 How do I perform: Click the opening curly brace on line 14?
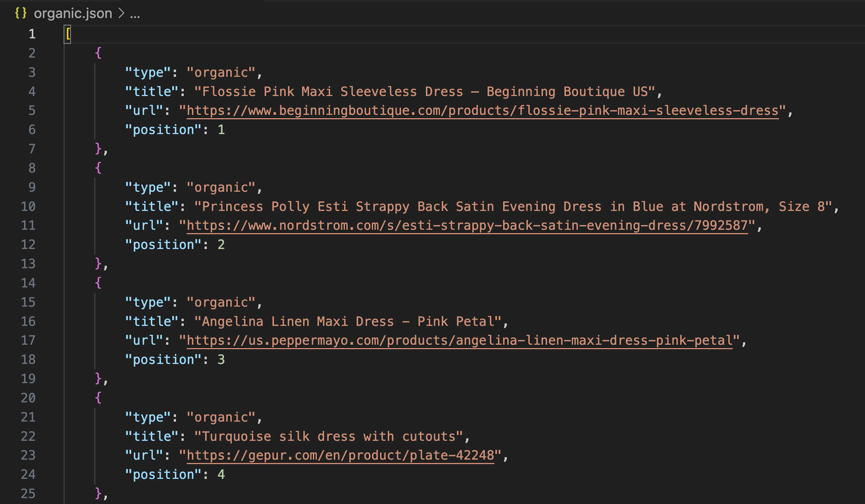click(x=98, y=283)
